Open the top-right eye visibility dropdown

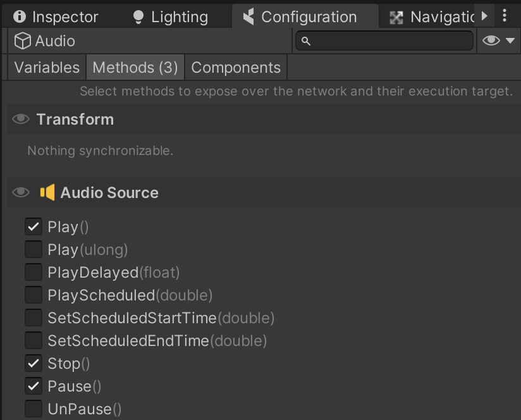(x=499, y=41)
